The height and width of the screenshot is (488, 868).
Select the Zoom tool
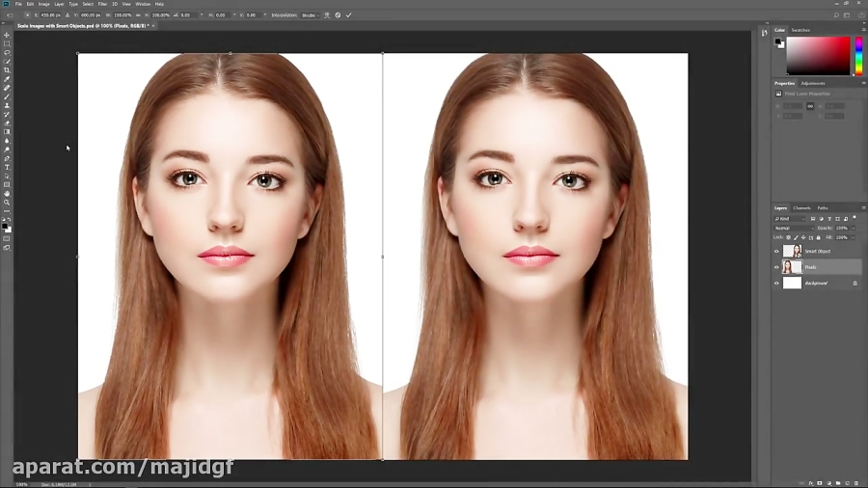[7, 203]
